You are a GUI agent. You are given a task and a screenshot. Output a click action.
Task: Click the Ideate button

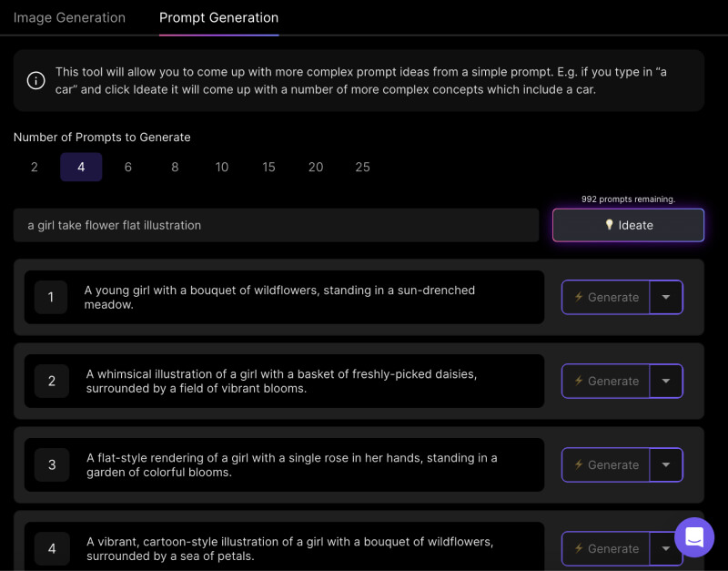(x=628, y=225)
